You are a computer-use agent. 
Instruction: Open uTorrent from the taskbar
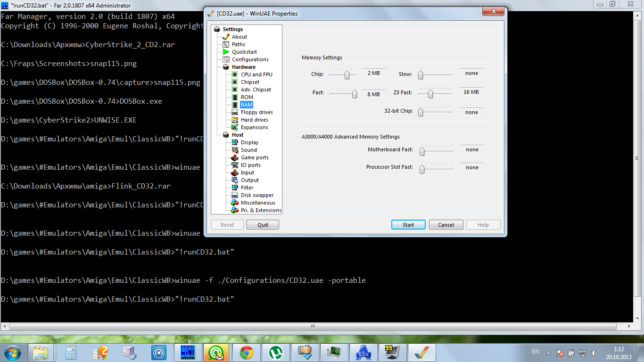click(x=275, y=353)
